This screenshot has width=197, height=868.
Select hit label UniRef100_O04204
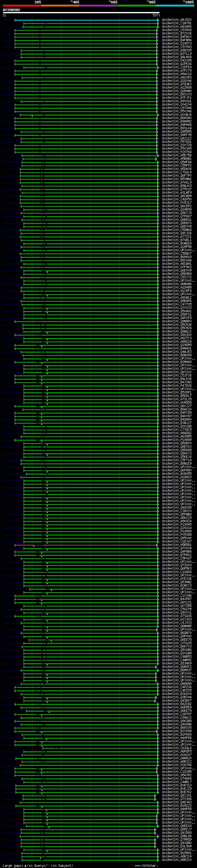pyautogui.click(x=177, y=104)
